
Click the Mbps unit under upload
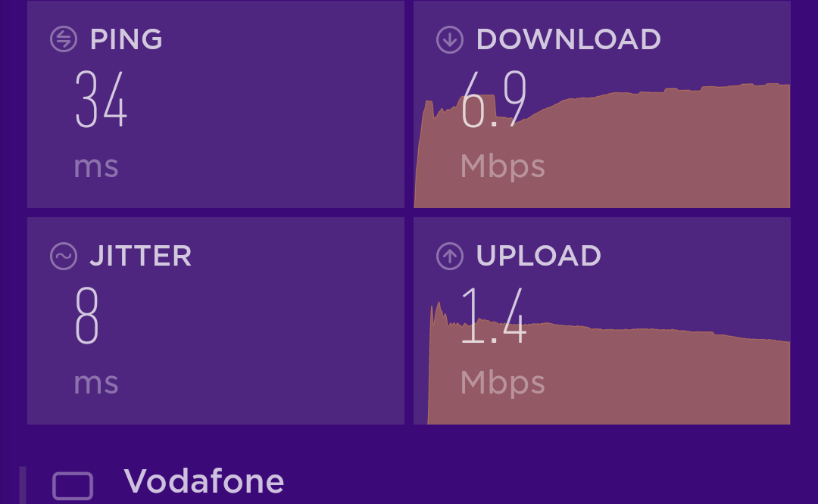[x=502, y=383]
